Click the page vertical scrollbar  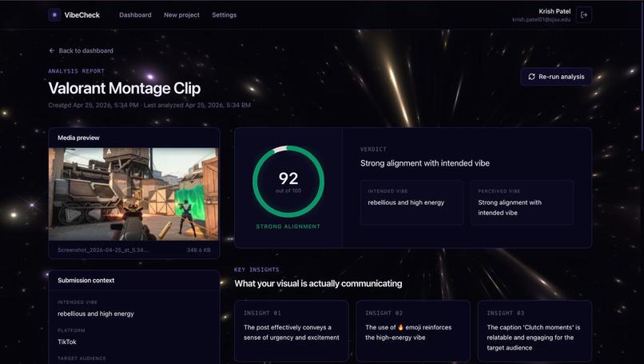coord(642,76)
